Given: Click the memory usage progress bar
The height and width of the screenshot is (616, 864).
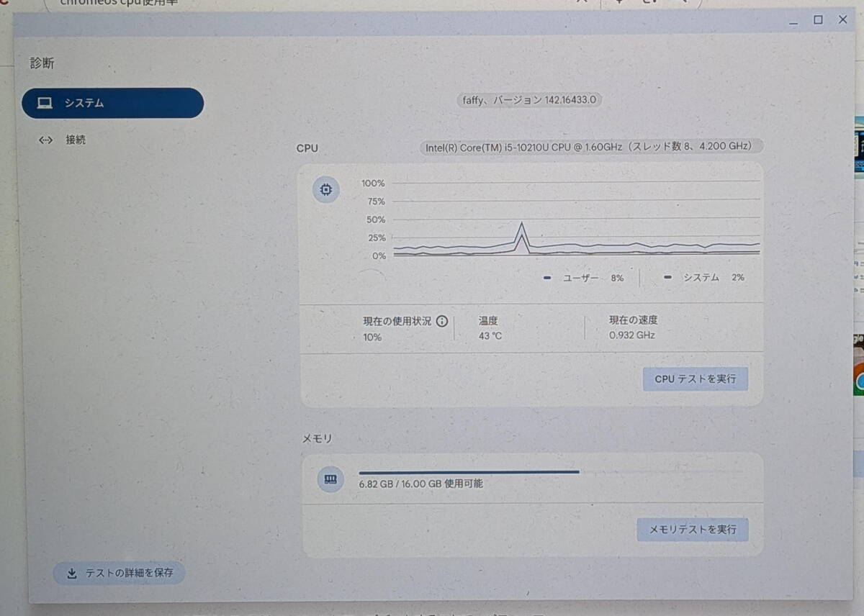Looking at the screenshot, I should pos(551,472).
